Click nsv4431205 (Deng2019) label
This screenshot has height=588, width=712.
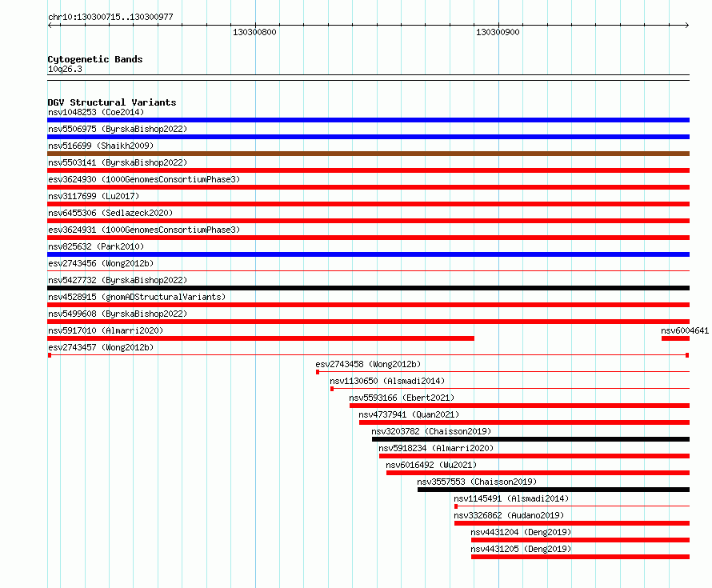521,549
